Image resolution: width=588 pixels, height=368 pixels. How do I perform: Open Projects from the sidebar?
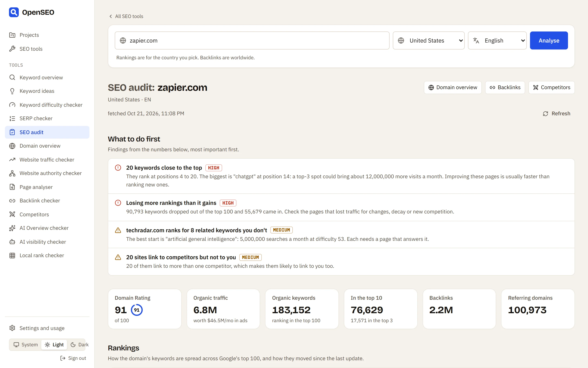(x=47, y=35)
